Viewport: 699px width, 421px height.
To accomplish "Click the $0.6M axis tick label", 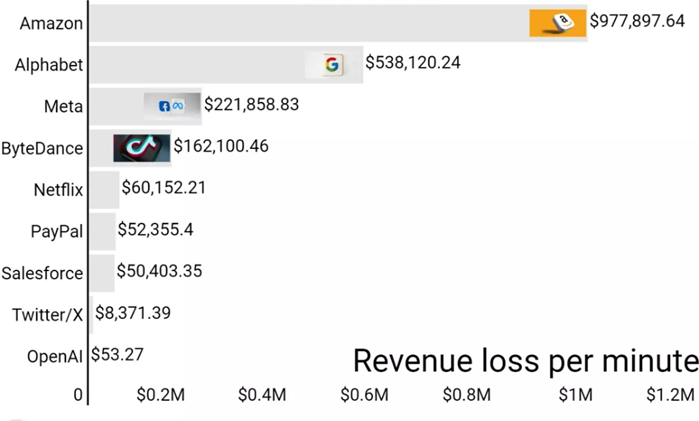I will click(x=364, y=395).
